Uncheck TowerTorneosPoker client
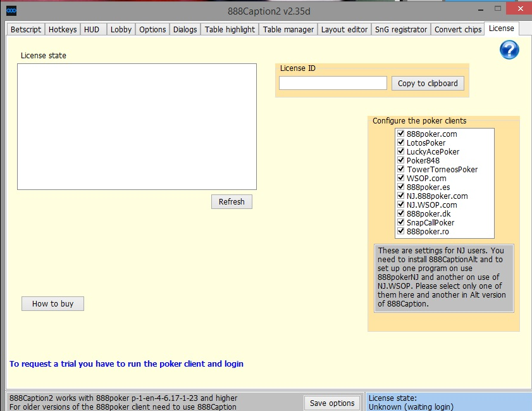532x411 pixels. (x=400, y=169)
